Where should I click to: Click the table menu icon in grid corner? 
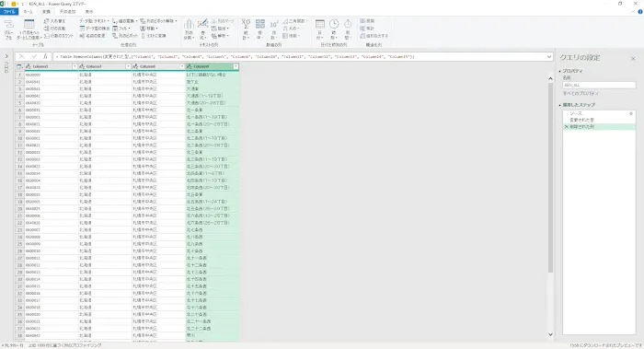click(19, 66)
